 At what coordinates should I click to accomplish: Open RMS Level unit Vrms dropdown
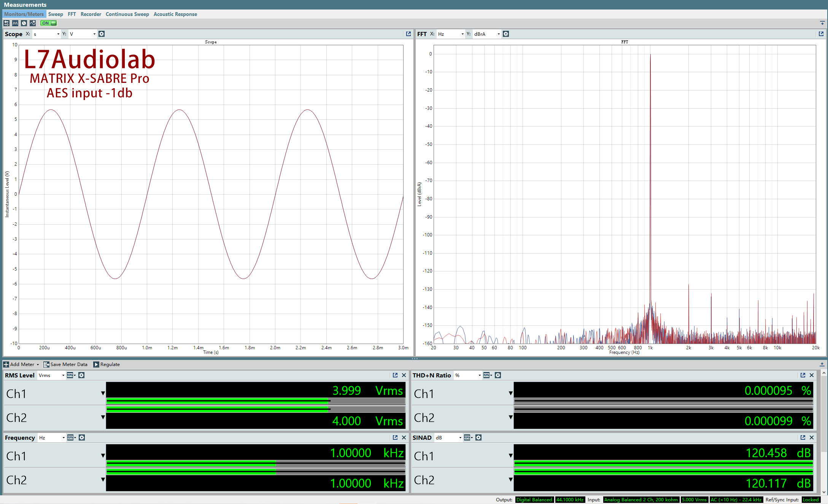(x=51, y=375)
